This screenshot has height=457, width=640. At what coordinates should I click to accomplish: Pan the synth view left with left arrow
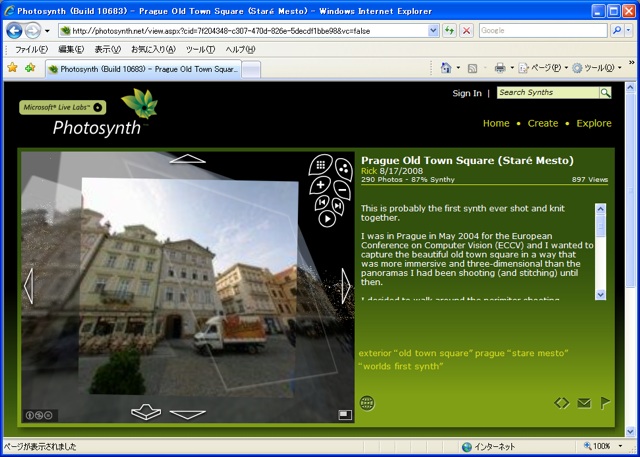pyautogui.click(x=29, y=286)
